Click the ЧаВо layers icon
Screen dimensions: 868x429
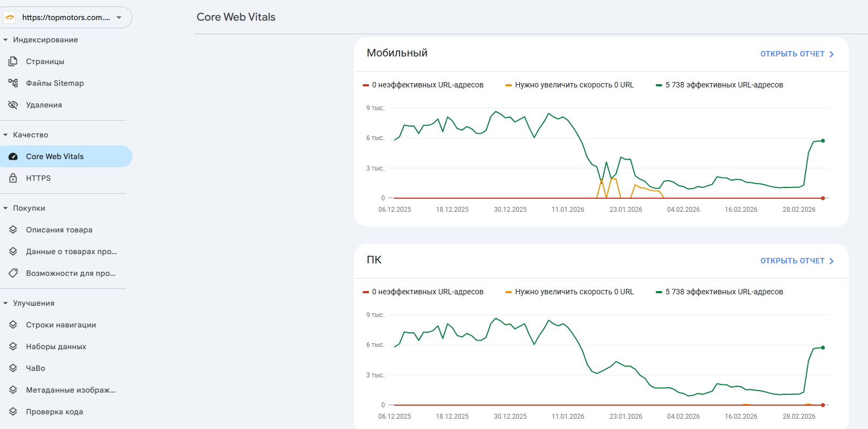click(x=13, y=368)
